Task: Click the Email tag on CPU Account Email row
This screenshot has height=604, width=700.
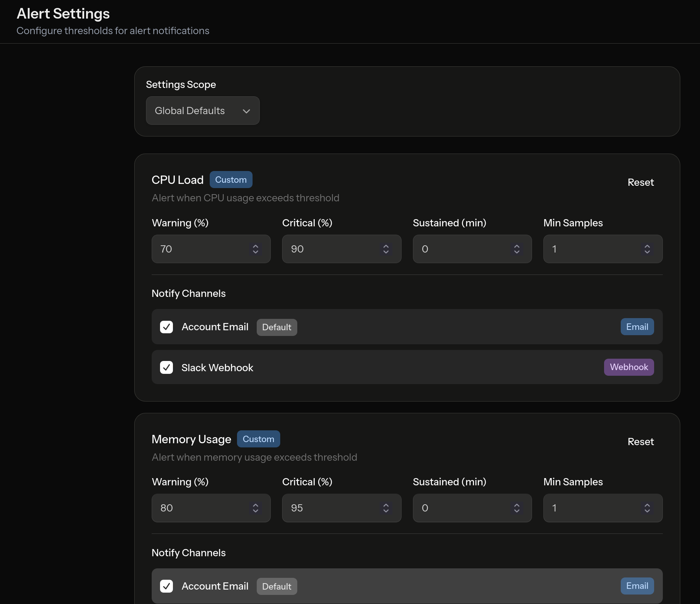Action: (637, 327)
